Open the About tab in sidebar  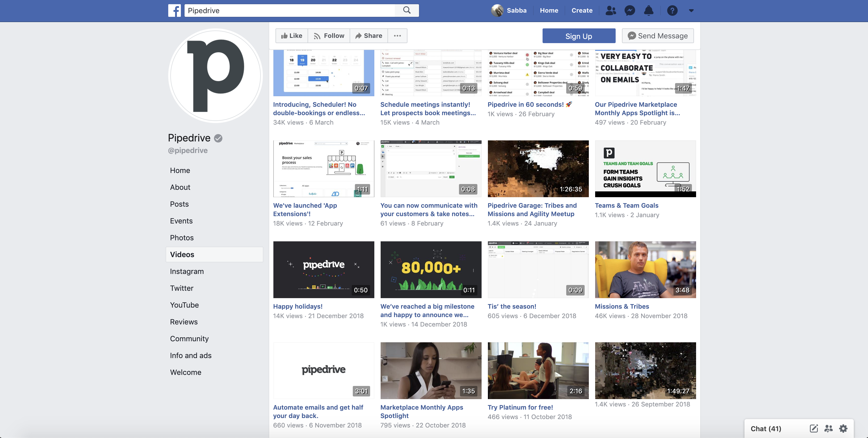pos(180,187)
